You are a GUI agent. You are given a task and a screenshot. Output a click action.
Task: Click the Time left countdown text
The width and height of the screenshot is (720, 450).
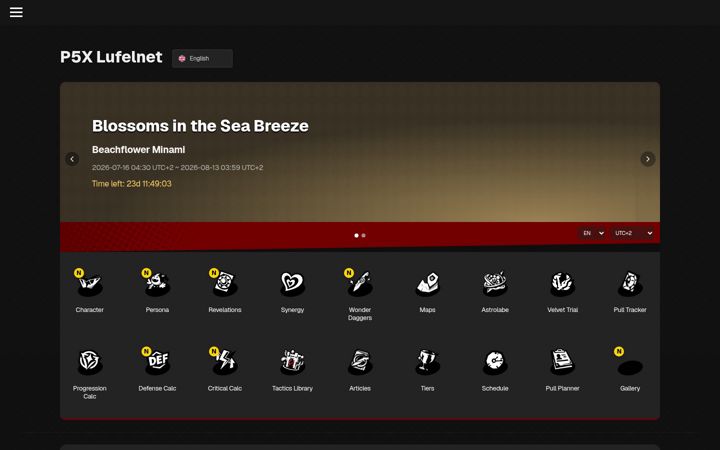(x=132, y=184)
